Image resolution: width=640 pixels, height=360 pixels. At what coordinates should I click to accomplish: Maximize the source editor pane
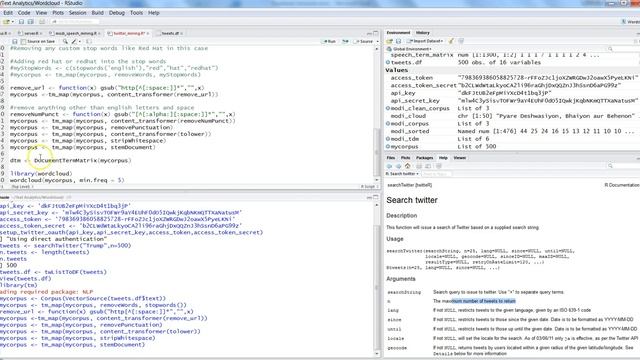376,33
